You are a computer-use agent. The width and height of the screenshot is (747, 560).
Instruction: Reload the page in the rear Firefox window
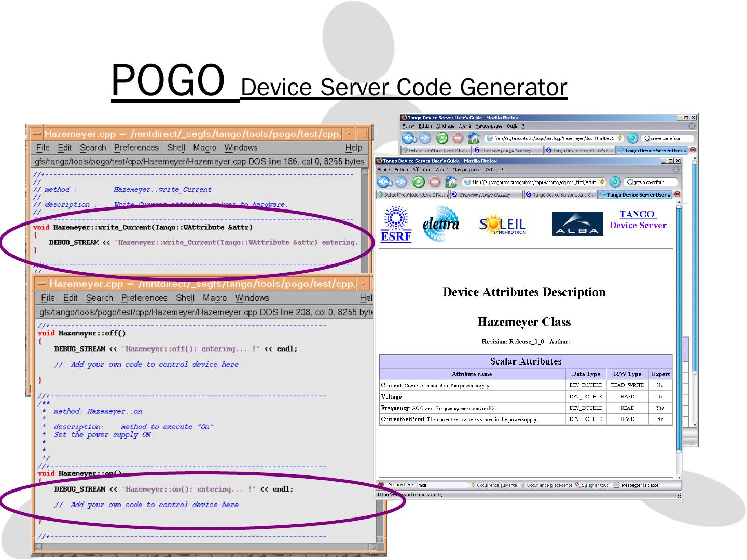coord(442,138)
